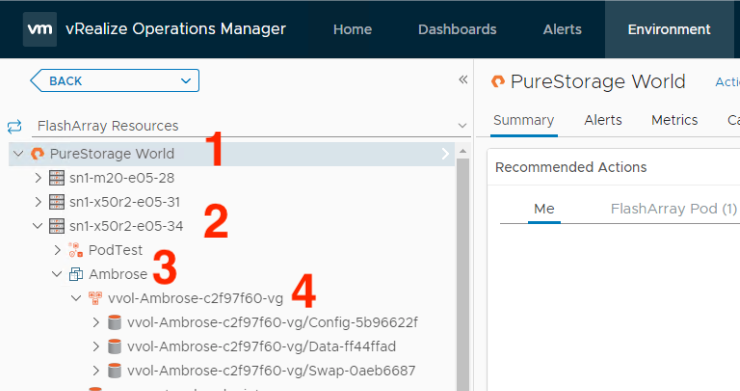Click the Actions link beside PureStorage World

coord(727,82)
